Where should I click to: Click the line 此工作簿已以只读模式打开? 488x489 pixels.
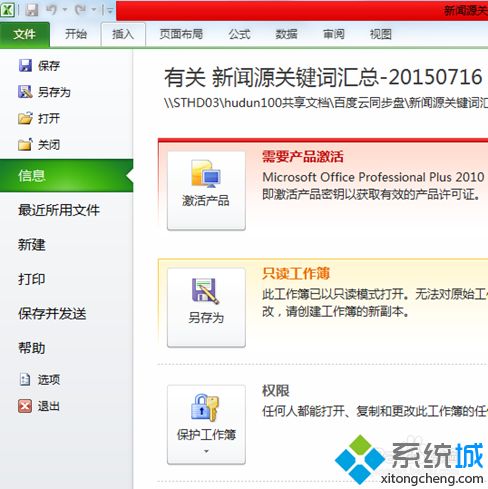coord(375,294)
